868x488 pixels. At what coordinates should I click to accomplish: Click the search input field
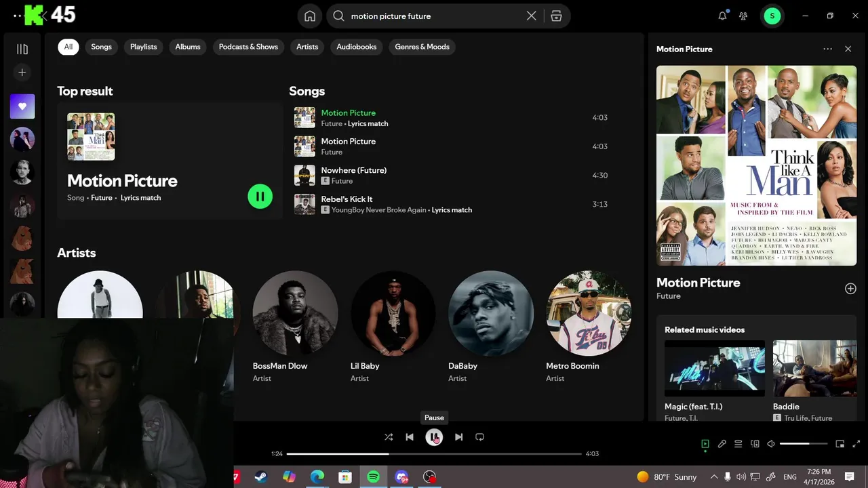coord(434,16)
